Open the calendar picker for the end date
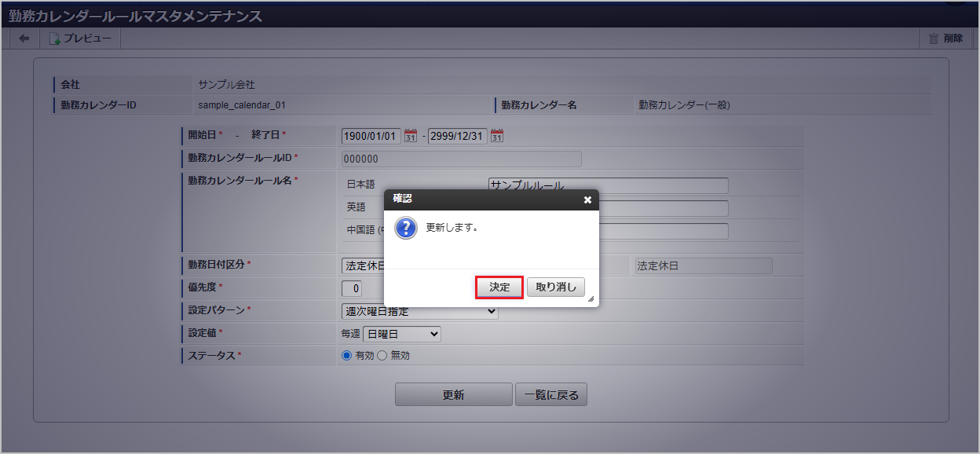 [495, 134]
